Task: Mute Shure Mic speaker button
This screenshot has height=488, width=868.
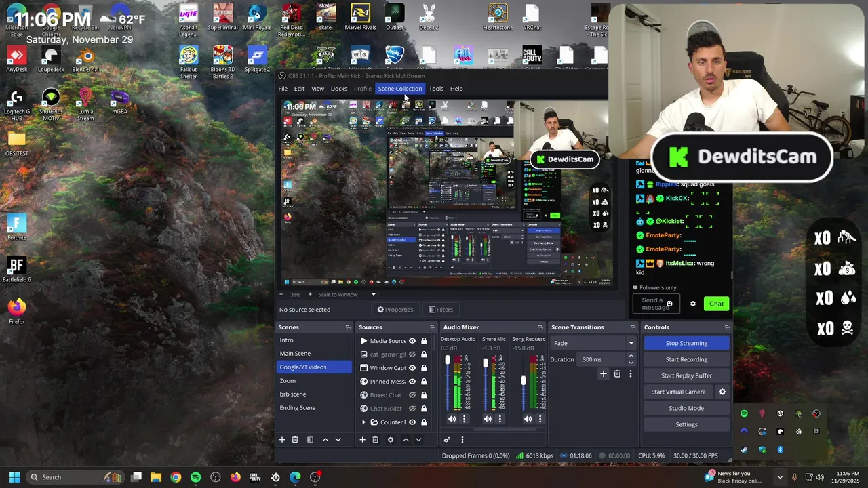Action: tap(489, 419)
